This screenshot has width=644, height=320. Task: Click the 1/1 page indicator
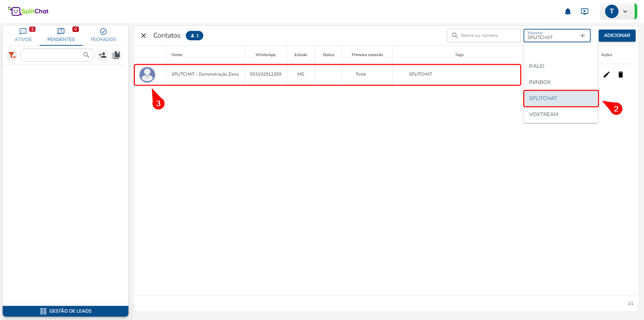[630, 304]
